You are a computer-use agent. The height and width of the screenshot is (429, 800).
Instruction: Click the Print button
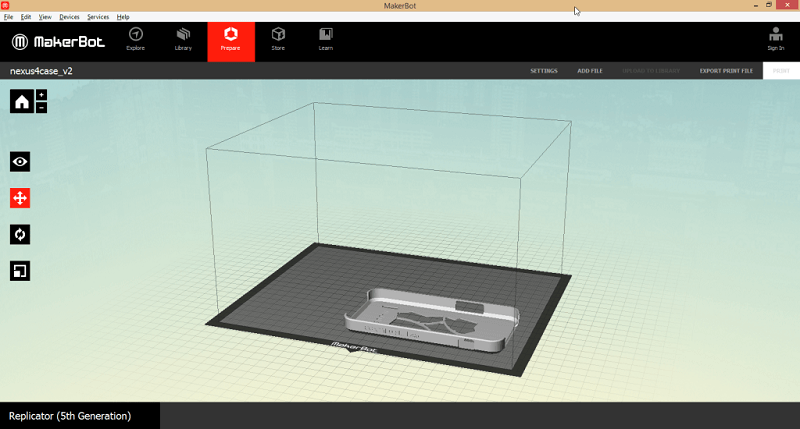click(x=781, y=71)
